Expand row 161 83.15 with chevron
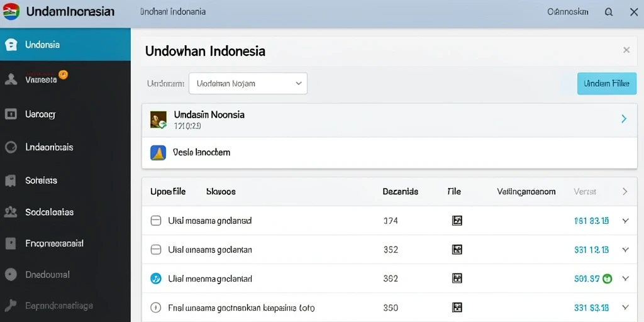This screenshot has height=322, width=644. (x=626, y=221)
